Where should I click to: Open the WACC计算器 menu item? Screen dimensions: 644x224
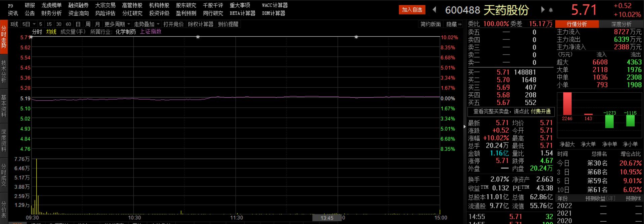pos(275,5)
